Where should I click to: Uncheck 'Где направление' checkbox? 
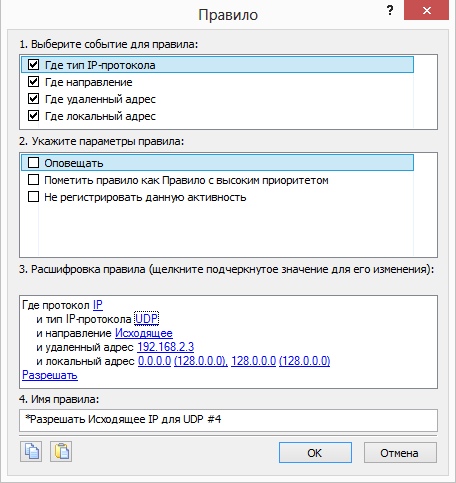coord(33,82)
